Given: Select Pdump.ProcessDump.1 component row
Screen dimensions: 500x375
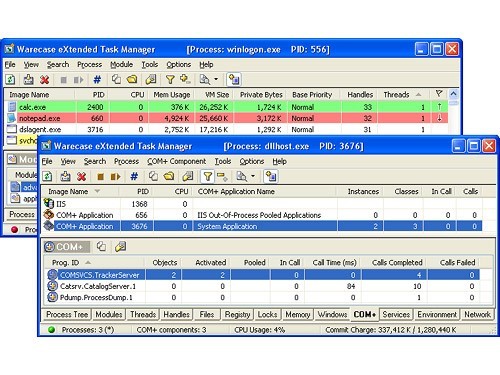Looking at the screenshot, I should click(262, 297).
